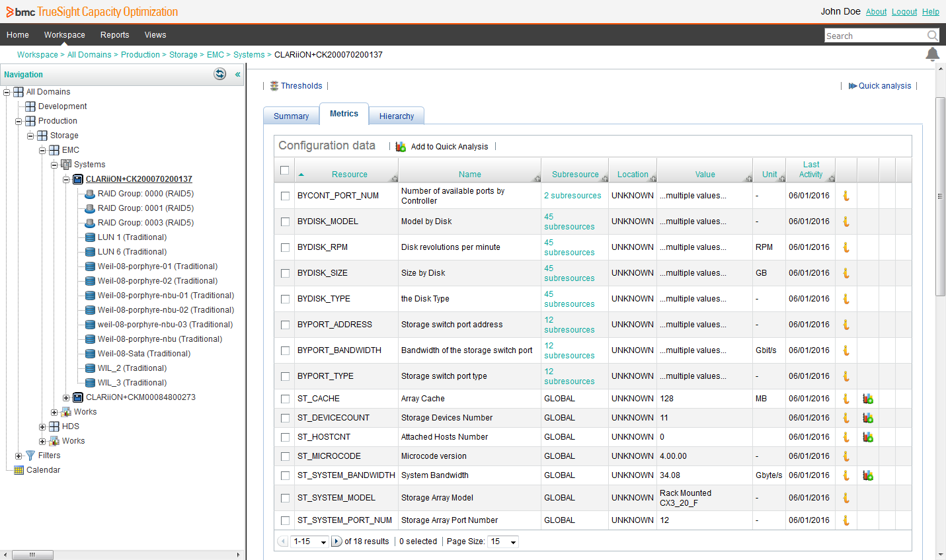Click the Filters funnel icon
Image resolution: width=946 pixels, height=560 pixels.
tap(30, 456)
